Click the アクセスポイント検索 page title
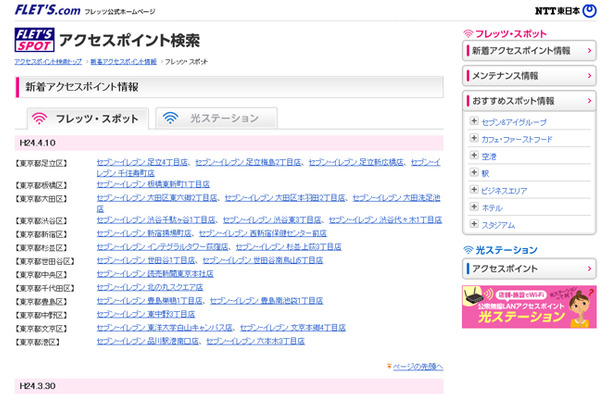The width and height of the screenshot is (610, 400). (x=129, y=40)
